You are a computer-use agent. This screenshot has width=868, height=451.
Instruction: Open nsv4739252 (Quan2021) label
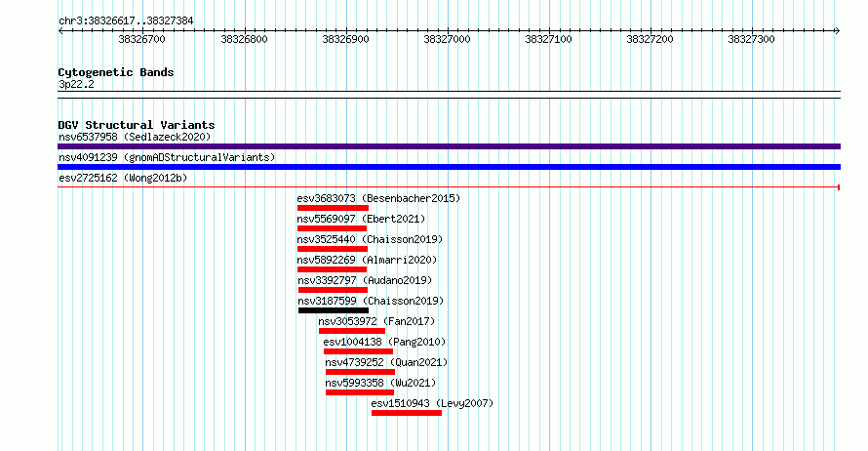[386, 362]
